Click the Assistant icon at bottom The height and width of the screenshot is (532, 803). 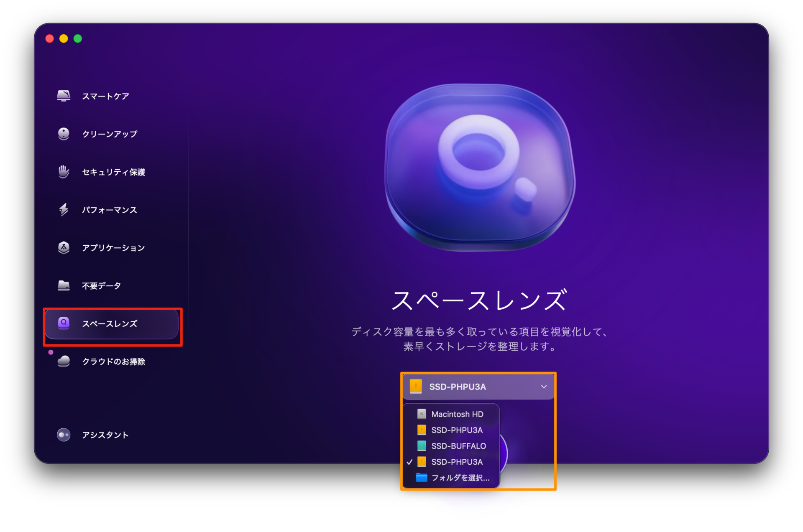[64, 435]
